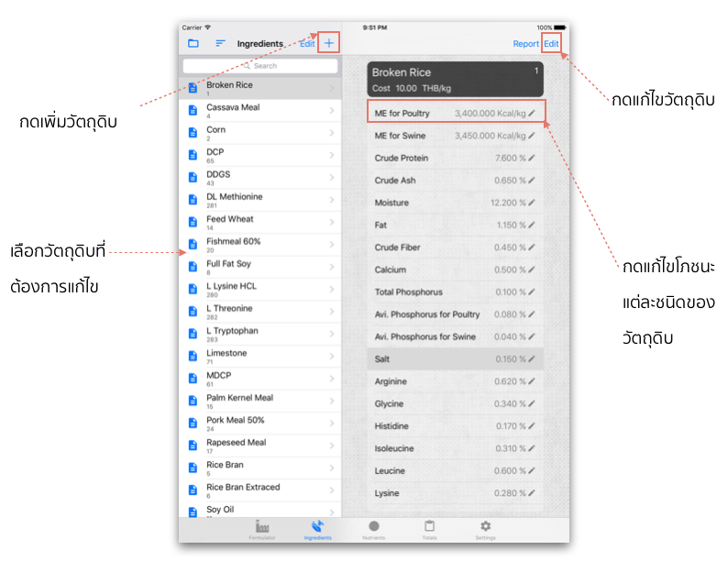This screenshot has width=728, height=561.
Task: Select MDCP ingredient
Action: (x=260, y=379)
